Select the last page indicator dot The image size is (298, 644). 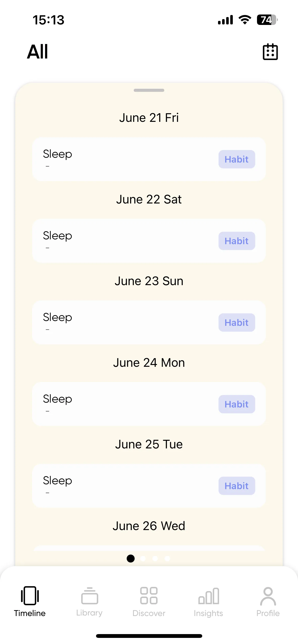(x=167, y=559)
